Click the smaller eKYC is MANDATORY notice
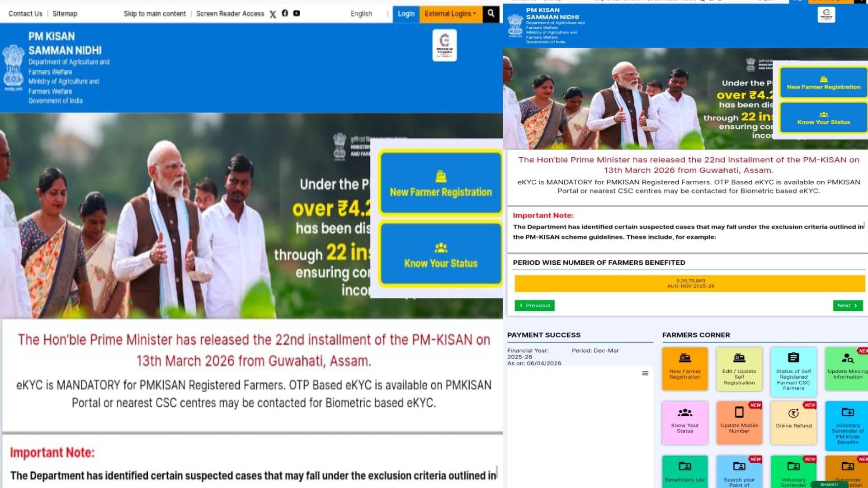Screen dimensions: 868x488 [x=689, y=187]
